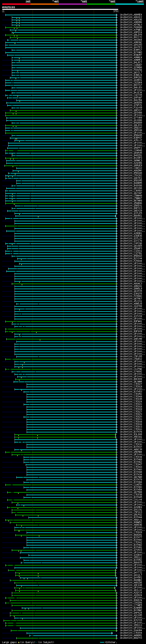Click the orange ~40% identity scale segment
The height and width of the screenshot is (644, 146).
click(45, 4)
